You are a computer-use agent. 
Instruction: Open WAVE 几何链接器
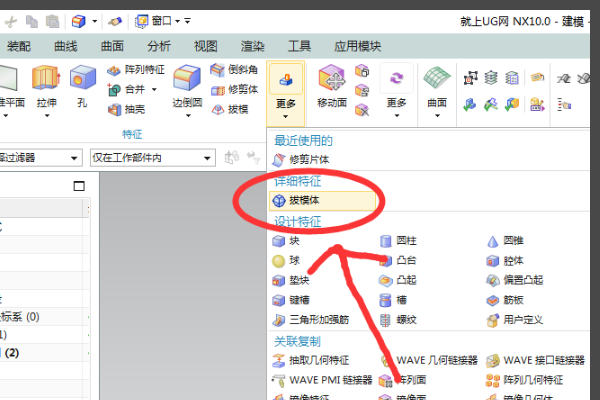[429, 360]
